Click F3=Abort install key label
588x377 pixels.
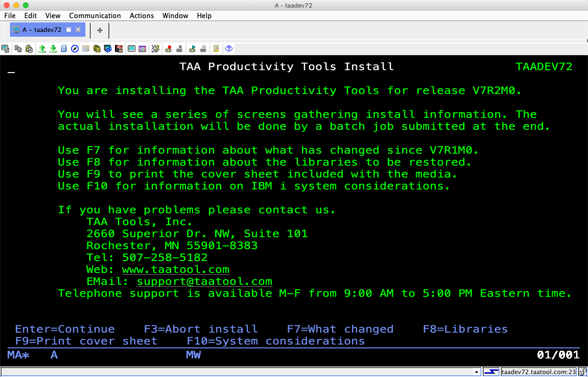pos(201,329)
